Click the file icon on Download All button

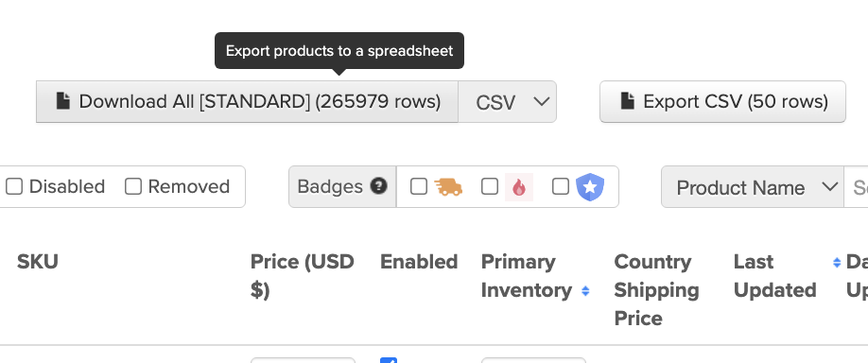(63, 101)
